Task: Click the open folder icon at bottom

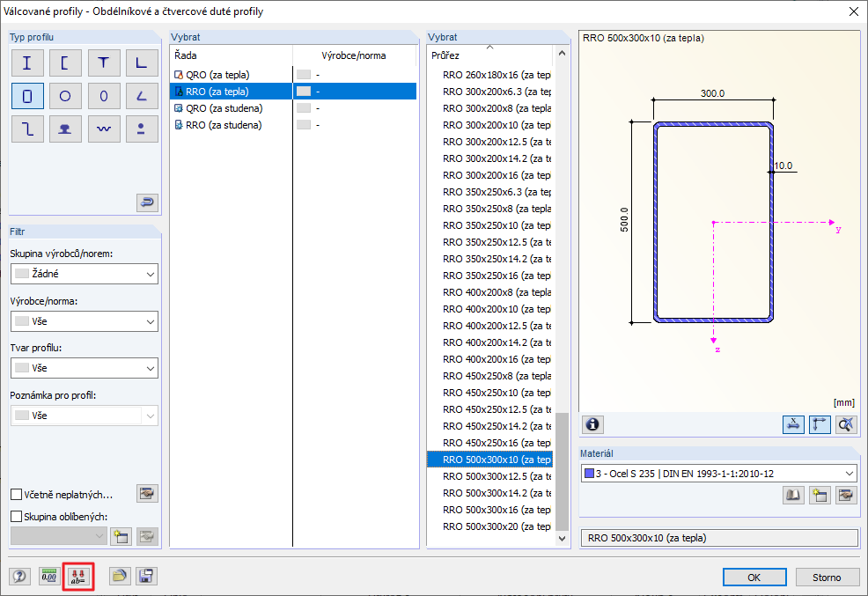Action: (119, 576)
